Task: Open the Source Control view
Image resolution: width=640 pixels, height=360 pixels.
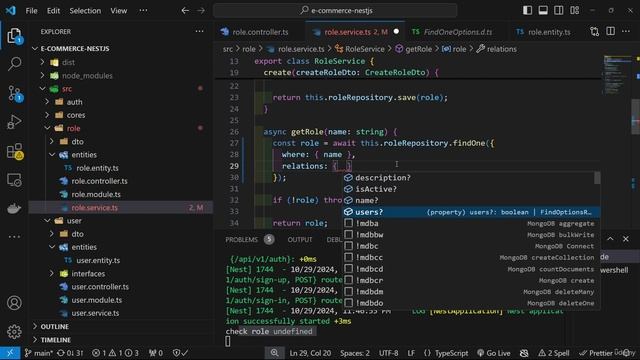Action: click(14, 93)
